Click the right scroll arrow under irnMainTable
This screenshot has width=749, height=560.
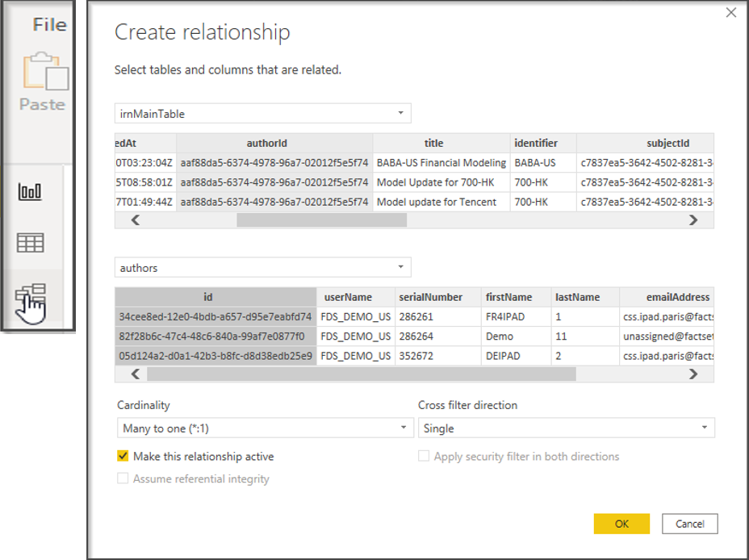point(693,219)
